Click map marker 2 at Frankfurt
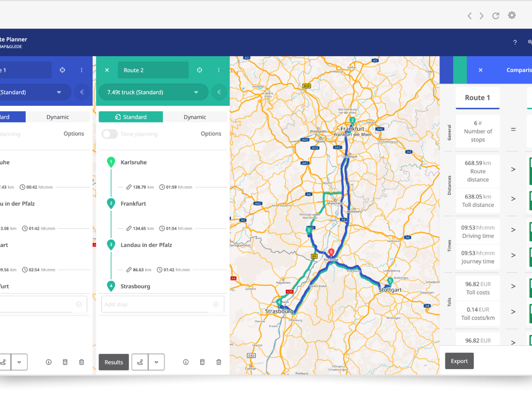Viewport: 532px width, 399px height. [x=352, y=121]
